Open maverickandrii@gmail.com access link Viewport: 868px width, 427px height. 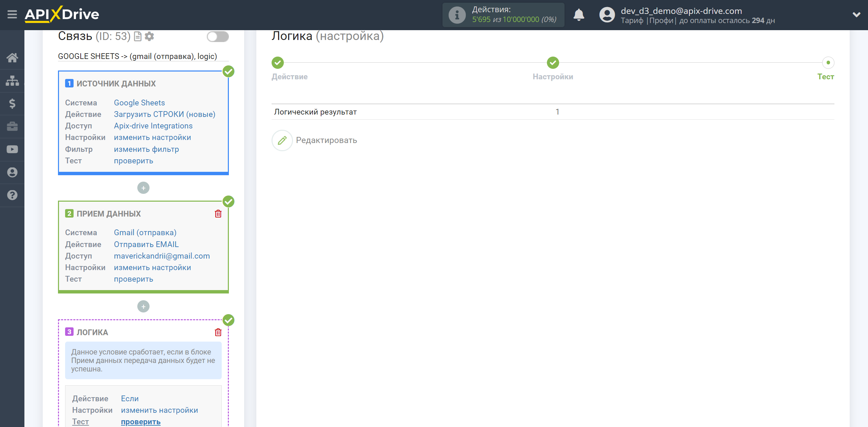pos(162,256)
